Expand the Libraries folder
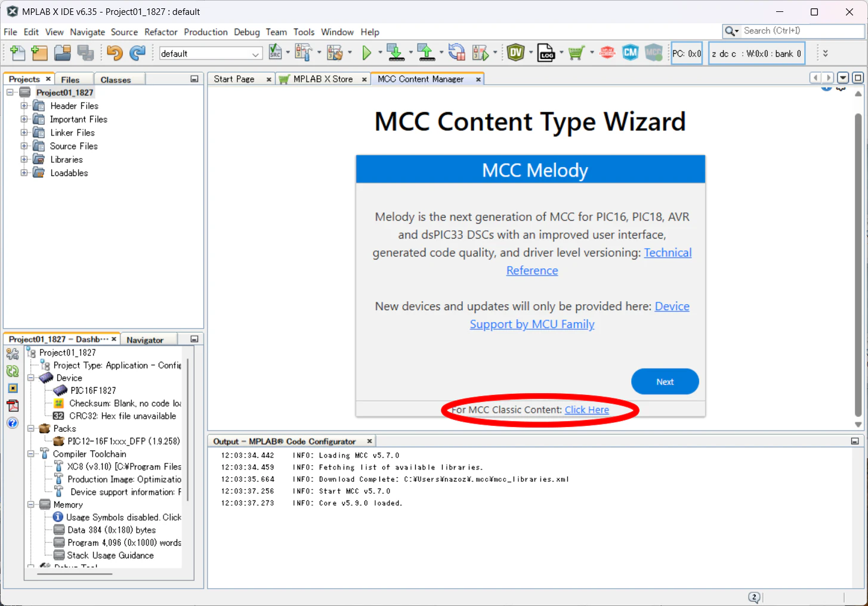This screenshot has width=868, height=606. tap(24, 160)
